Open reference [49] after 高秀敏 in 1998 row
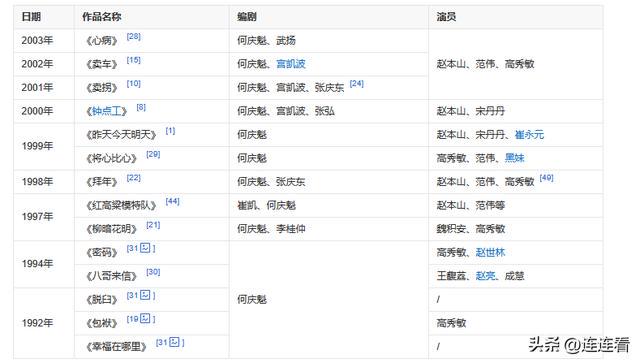This screenshot has height=363, width=640. (547, 178)
